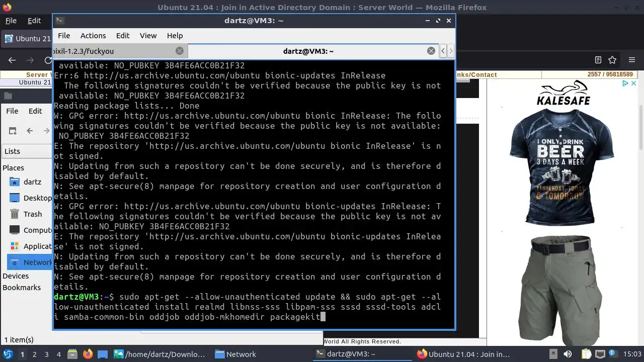Go back in the file manager toolbar

tap(30, 131)
